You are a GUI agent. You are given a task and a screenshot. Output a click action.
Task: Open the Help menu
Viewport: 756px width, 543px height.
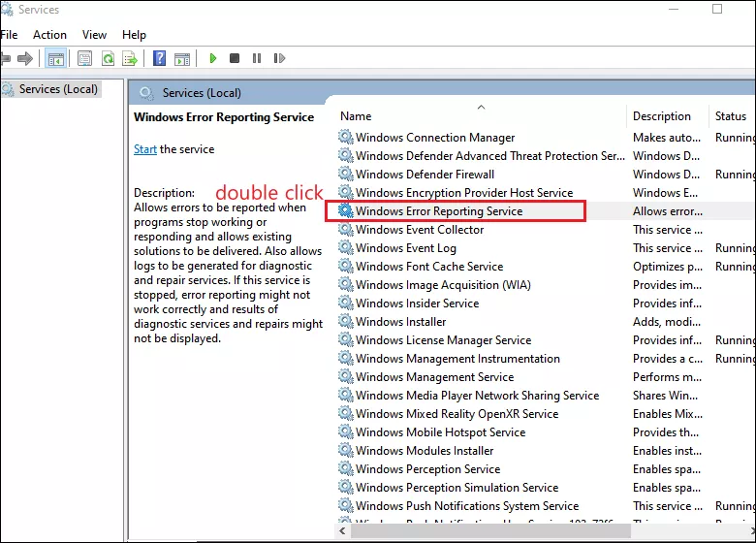[x=134, y=35]
